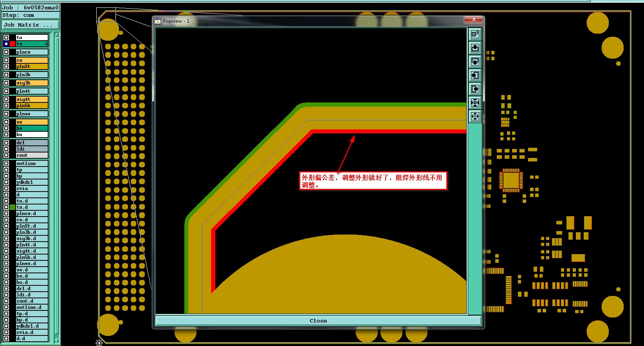The height and width of the screenshot is (346, 644).
Task: Select the d.d layer name
Action: tap(32, 339)
